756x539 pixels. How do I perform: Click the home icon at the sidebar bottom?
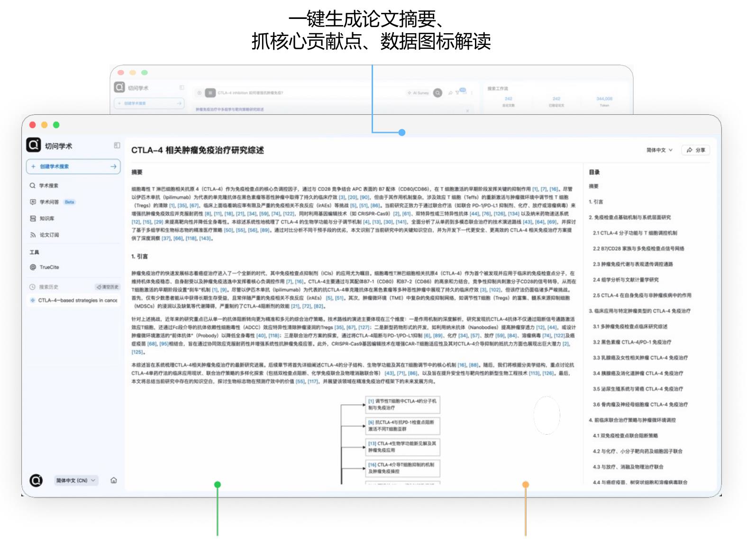pos(114,480)
